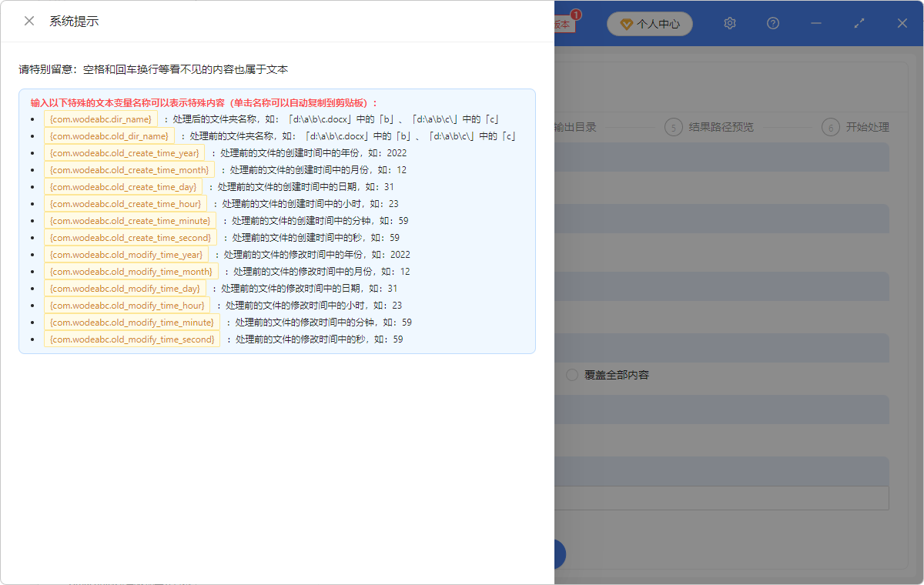Click the maximize diagonal-arrows icon
Image resolution: width=924 pixels, height=585 pixels.
pos(859,23)
